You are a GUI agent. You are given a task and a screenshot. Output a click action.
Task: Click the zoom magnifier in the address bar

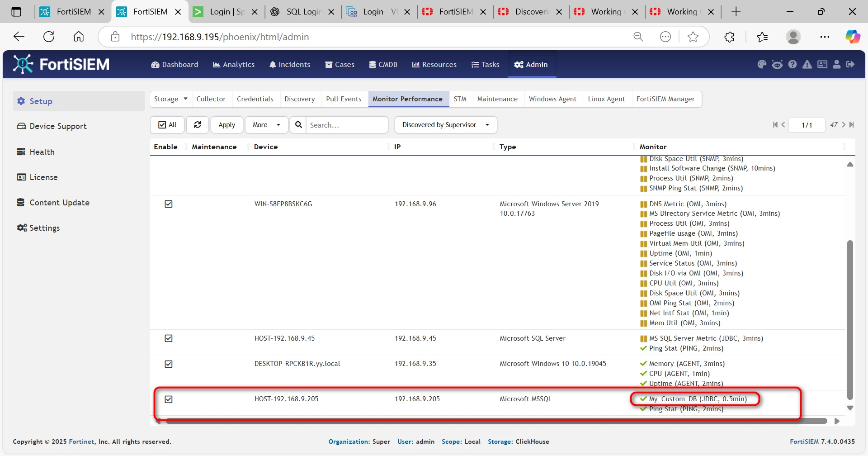tap(638, 37)
